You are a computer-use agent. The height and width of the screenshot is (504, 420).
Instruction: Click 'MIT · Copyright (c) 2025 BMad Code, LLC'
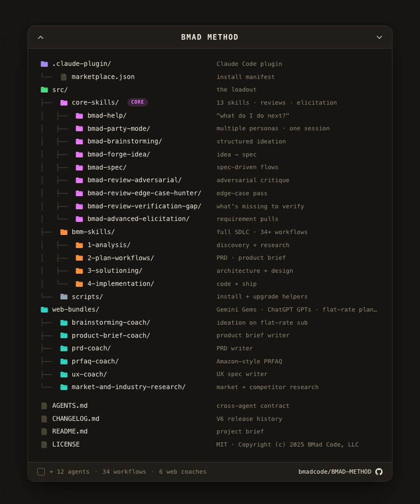point(287,445)
